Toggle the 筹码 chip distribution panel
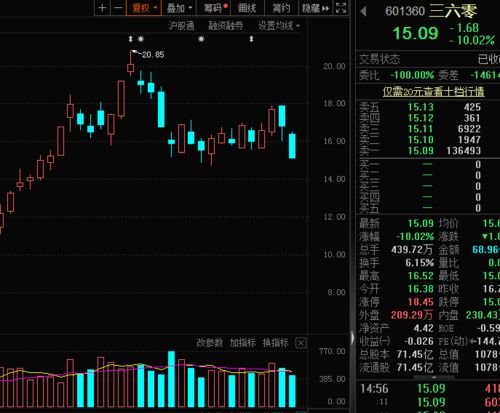Screen dimensions: 500x413 (215, 8)
